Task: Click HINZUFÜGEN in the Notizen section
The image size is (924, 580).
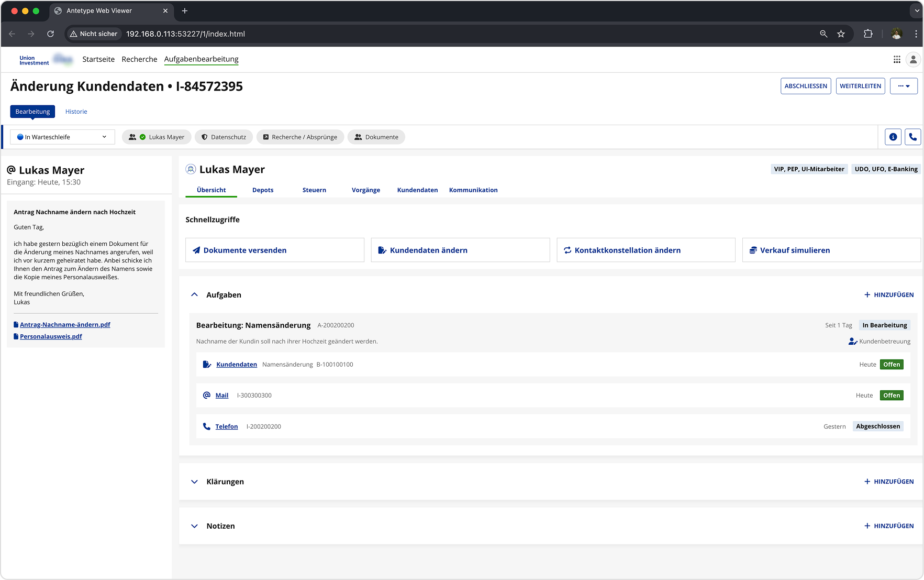Action: pos(889,526)
